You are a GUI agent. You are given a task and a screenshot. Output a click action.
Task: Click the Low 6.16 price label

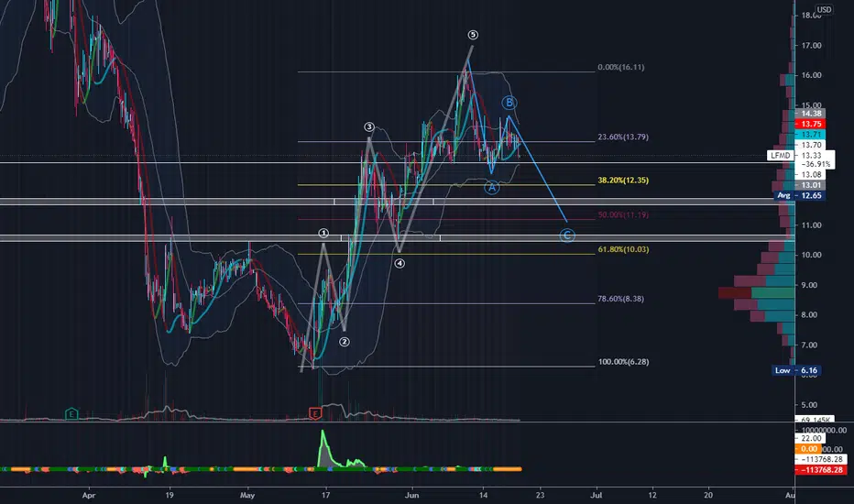click(797, 370)
